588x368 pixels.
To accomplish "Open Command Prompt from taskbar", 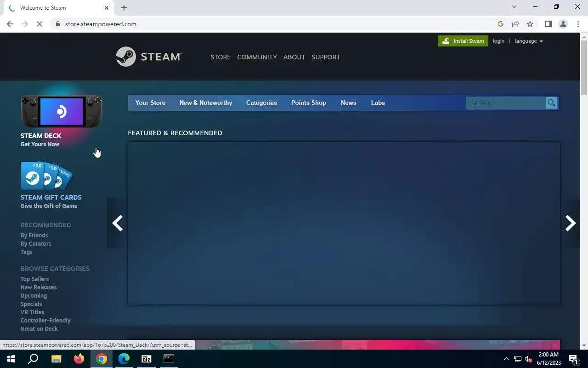I will pos(169,359).
